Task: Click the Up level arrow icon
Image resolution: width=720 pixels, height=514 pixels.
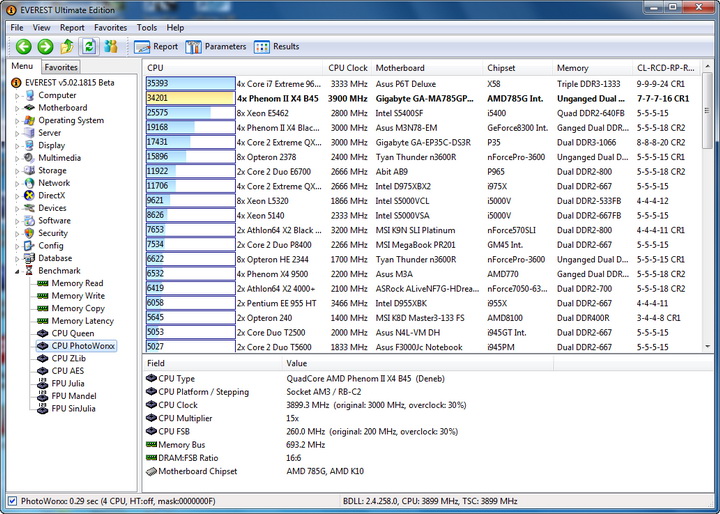Action: (x=67, y=46)
